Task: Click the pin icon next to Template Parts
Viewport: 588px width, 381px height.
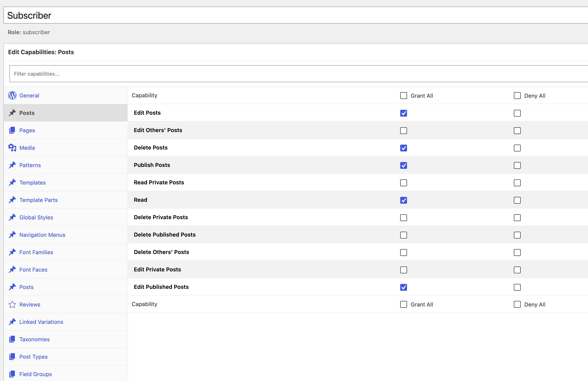Action: click(x=12, y=200)
